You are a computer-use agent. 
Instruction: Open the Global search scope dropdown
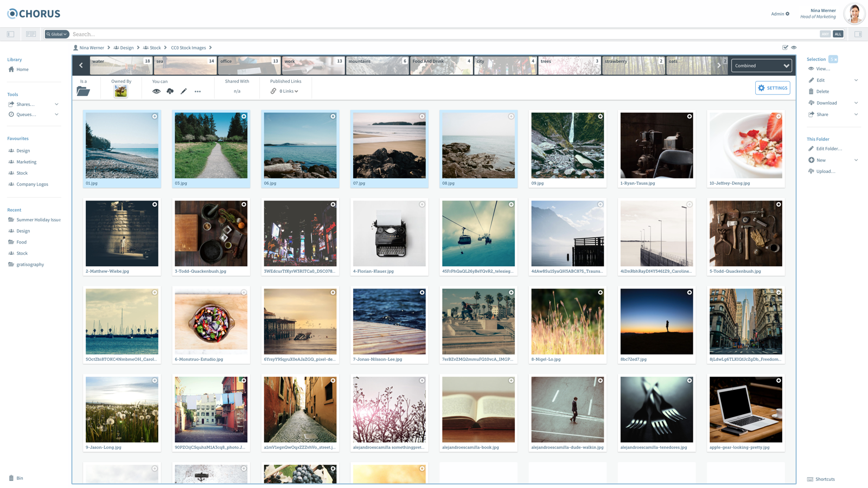57,34
